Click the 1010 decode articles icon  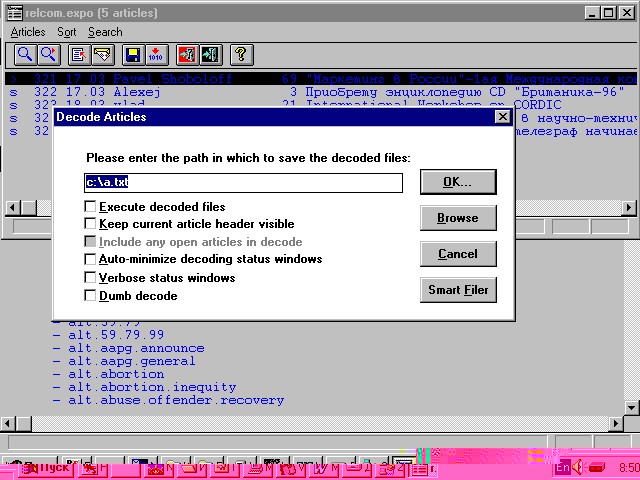[157, 55]
